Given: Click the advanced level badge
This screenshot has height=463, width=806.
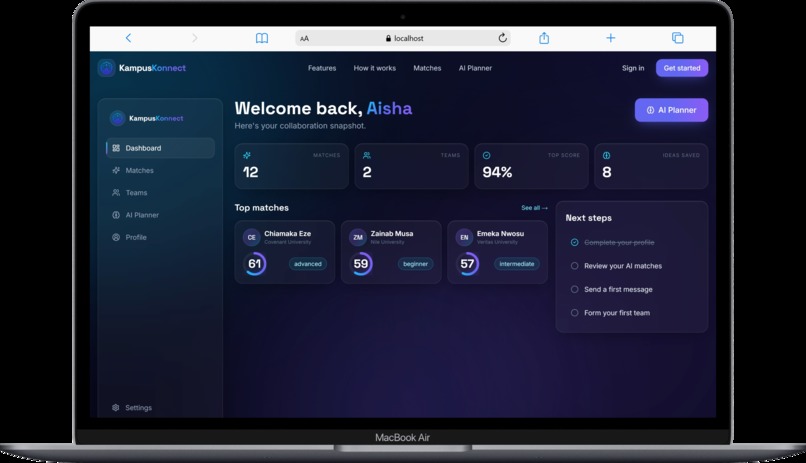Looking at the screenshot, I should [x=307, y=264].
